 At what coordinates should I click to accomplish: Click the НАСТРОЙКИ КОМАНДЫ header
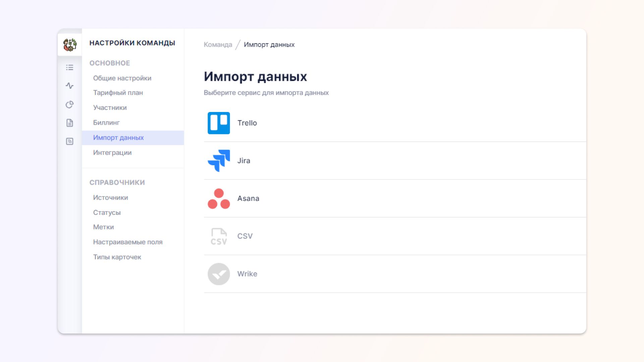coord(132,43)
